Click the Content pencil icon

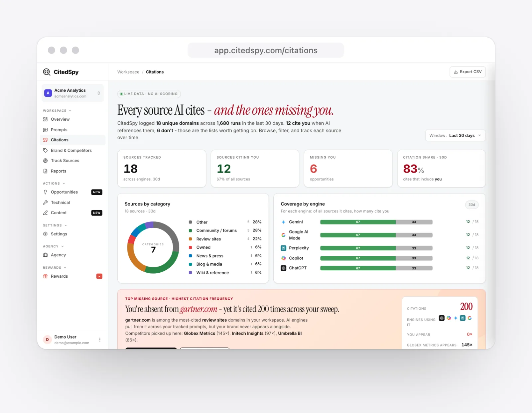pos(46,213)
